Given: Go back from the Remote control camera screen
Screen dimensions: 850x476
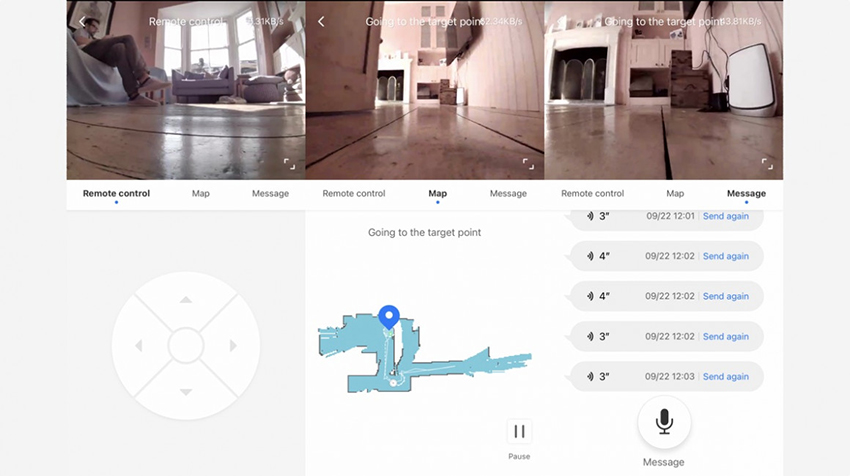Looking at the screenshot, I should 82,22.
